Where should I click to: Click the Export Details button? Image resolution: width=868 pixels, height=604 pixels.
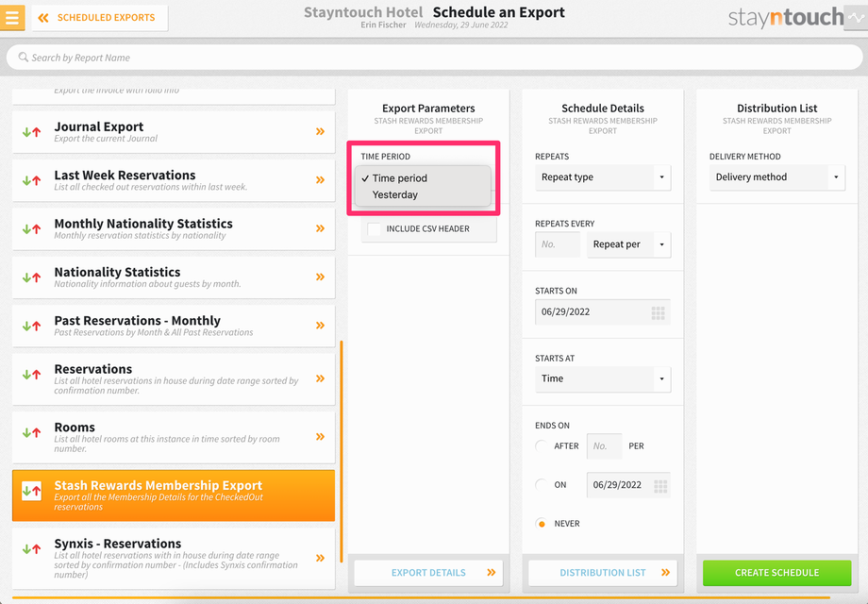coord(428,573)
